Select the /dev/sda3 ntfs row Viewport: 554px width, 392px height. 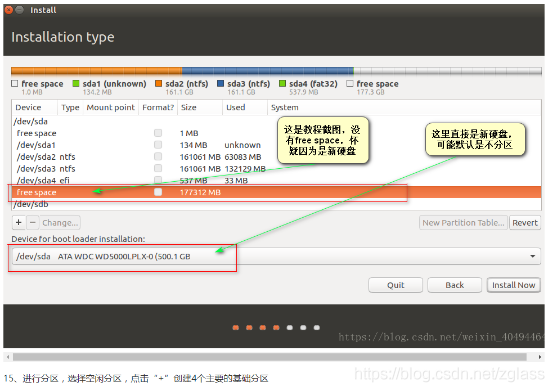click(x=276, y=168)
